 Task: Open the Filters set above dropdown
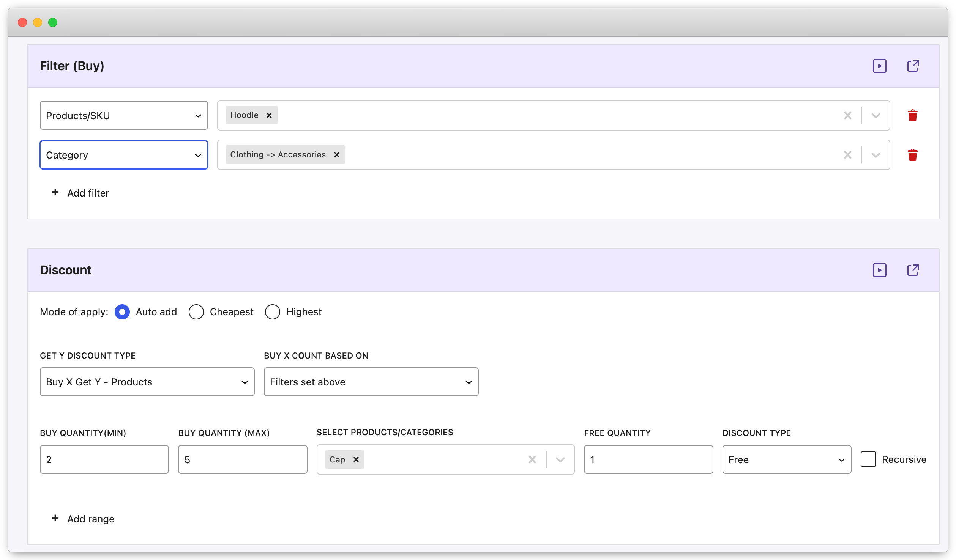click(x=371, y=382)
